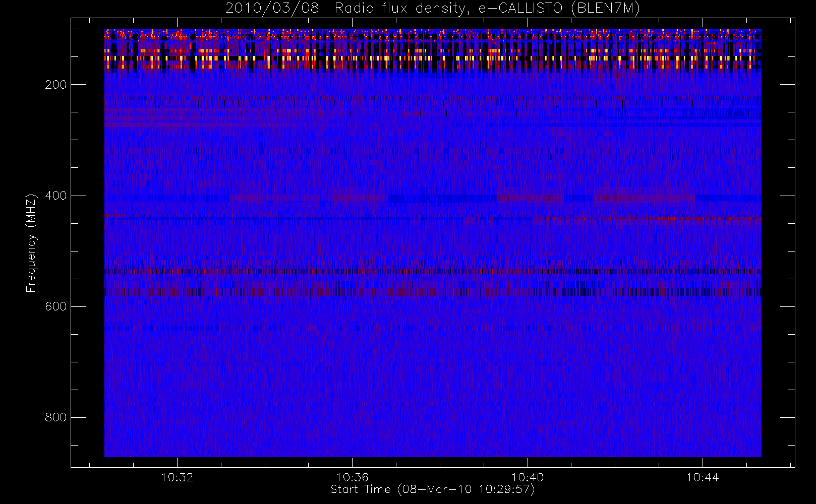Click the 10:44 time tick label

pos(703,477)
